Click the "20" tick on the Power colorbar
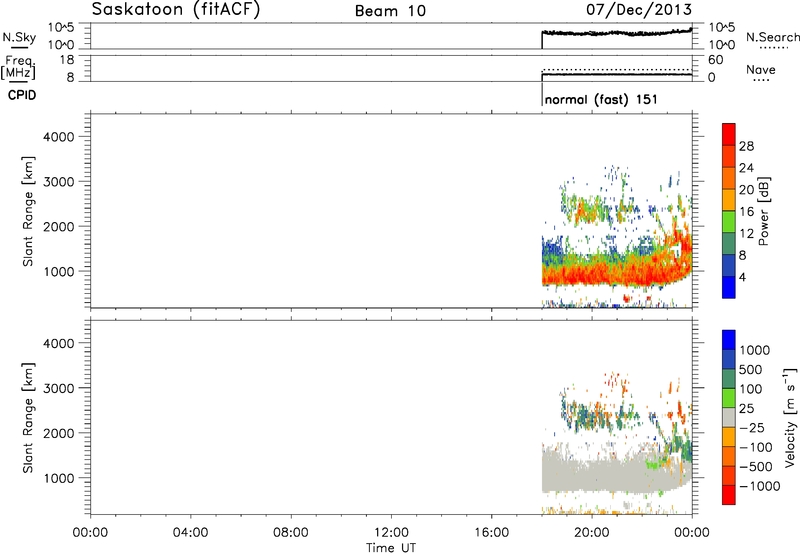800x554 pixels. pyautogui.click(x=746, y=190)
